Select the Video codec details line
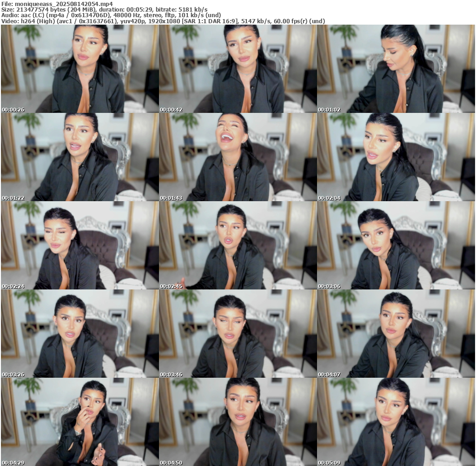 [163, 21]
